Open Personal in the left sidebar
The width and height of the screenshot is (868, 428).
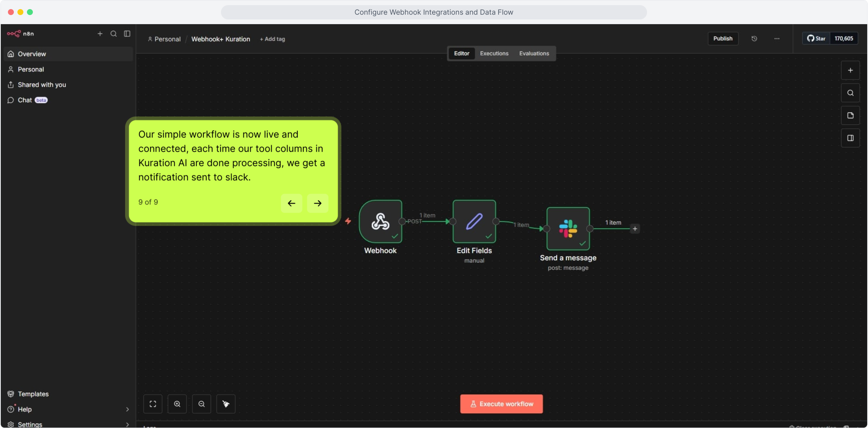pyautogui.click(x=68, y=69)
